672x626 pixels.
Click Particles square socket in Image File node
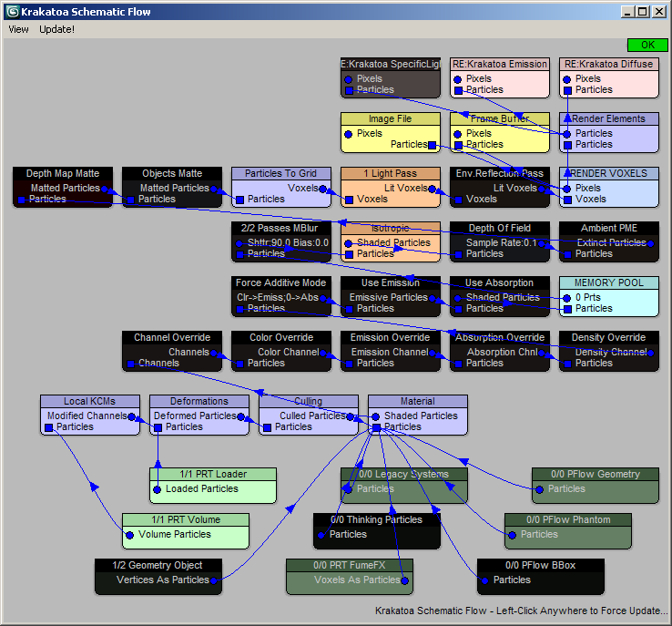point(432,146)
